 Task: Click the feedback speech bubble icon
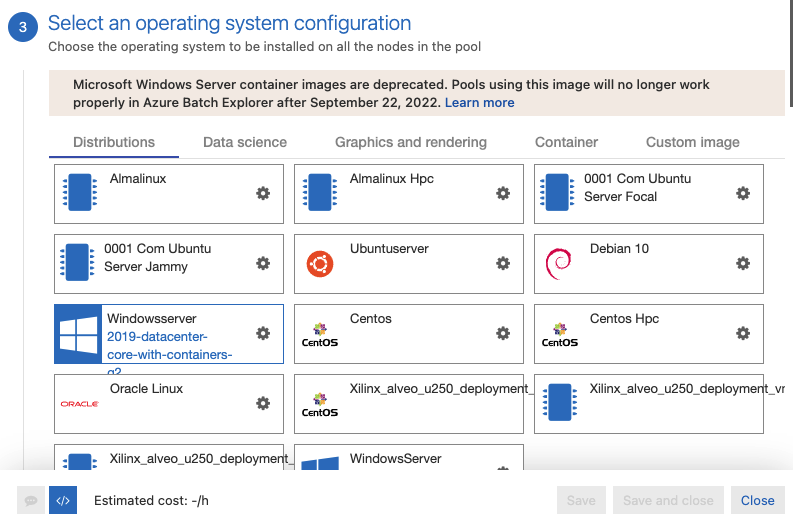coord(31,500)
